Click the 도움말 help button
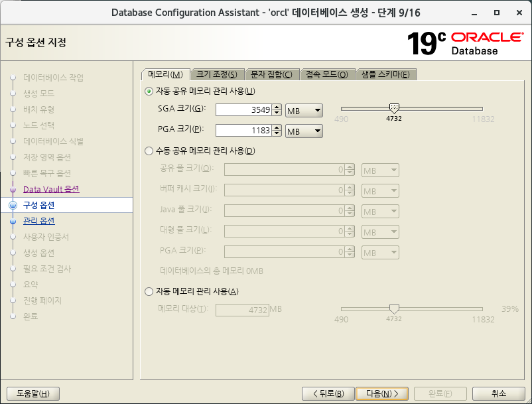Image resolution: width=532 pixels, height=404 pixels. click(33, 393)
